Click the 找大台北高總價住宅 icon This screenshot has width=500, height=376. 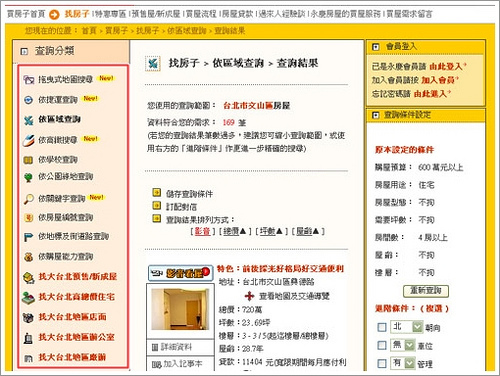pyautogui.click(x=28, y=298)
